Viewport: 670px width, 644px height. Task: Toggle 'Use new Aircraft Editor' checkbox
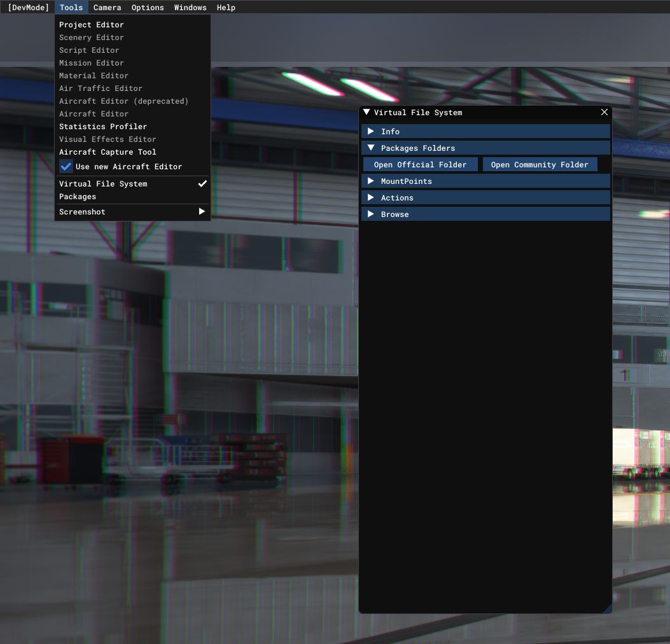(66, 167)
